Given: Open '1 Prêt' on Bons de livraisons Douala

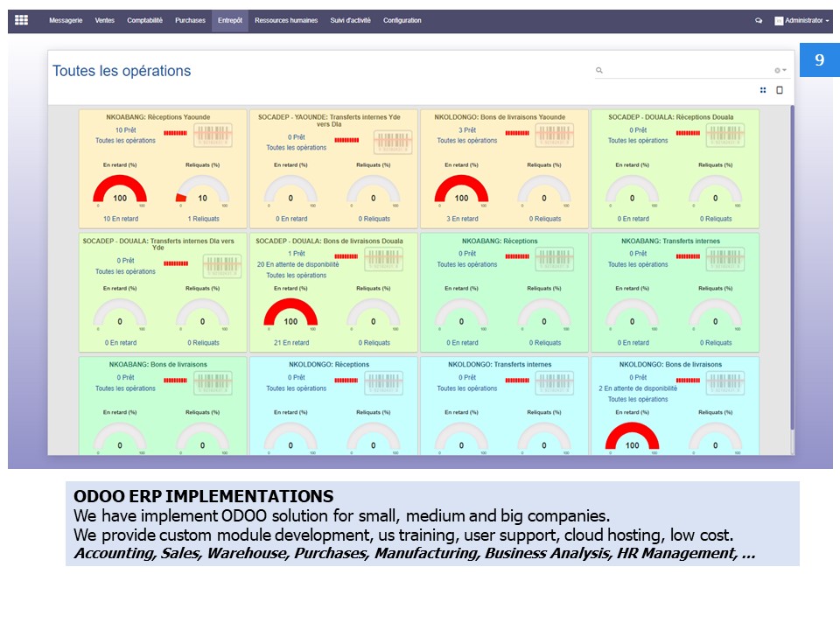Looking at the screenshot, I should pyautogui.click(x=297, y=254).
